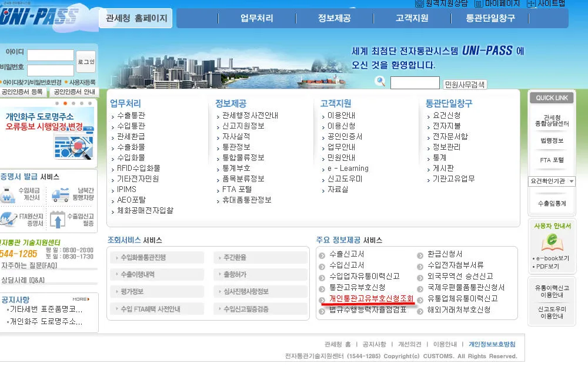
Task: Open 관세행정사전안내 link
Action: click(250, 115)
